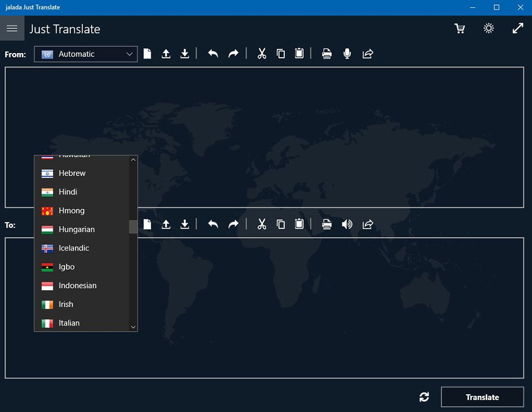Click the speaker icon to hear translation
The height and width of the screenshot is (412, 532).
pos(347,224)
